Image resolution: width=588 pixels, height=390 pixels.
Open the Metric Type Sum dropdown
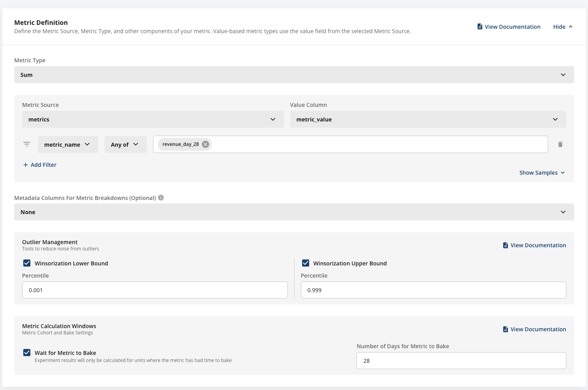pos(294,75)
